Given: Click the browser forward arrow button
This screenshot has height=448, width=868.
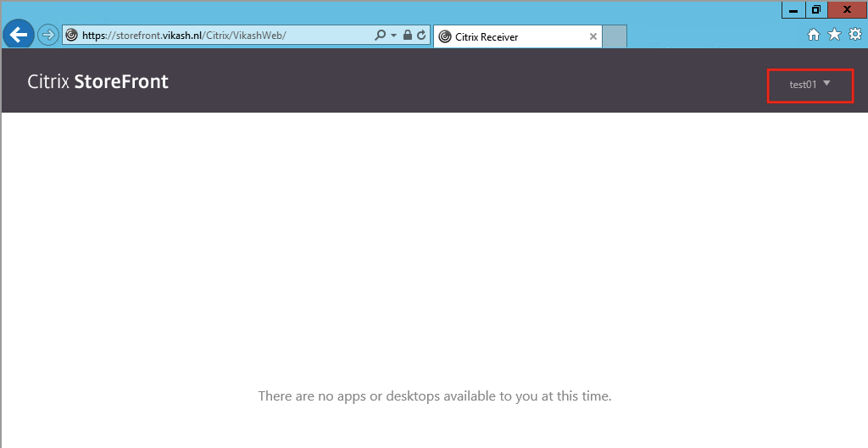Looking at the screenshot, I should click(48, 36).
